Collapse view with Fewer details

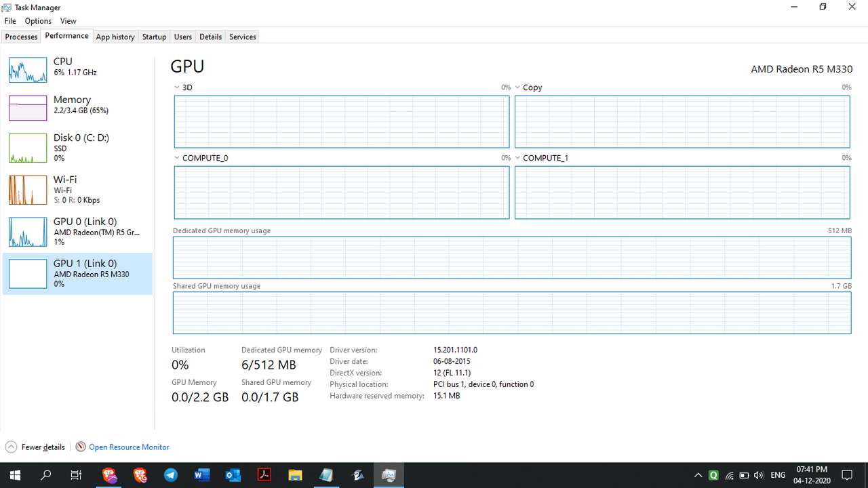point(35,447)
